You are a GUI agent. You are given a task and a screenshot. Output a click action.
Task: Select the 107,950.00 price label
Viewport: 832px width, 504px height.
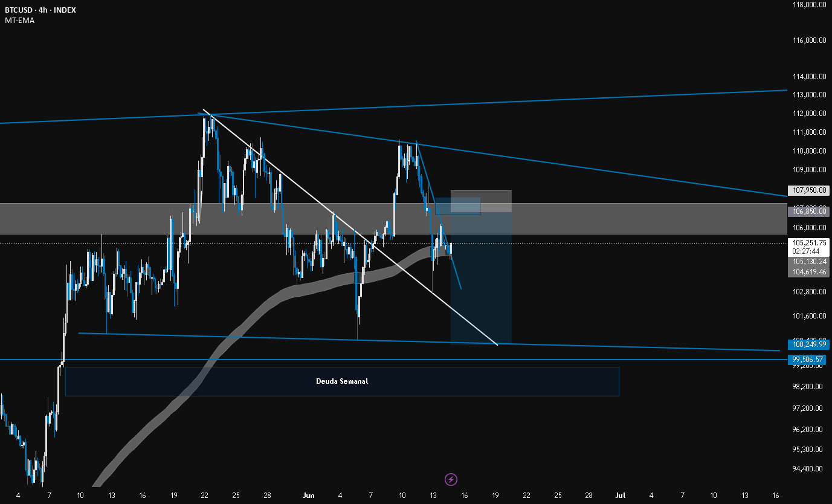pos(808,190)
